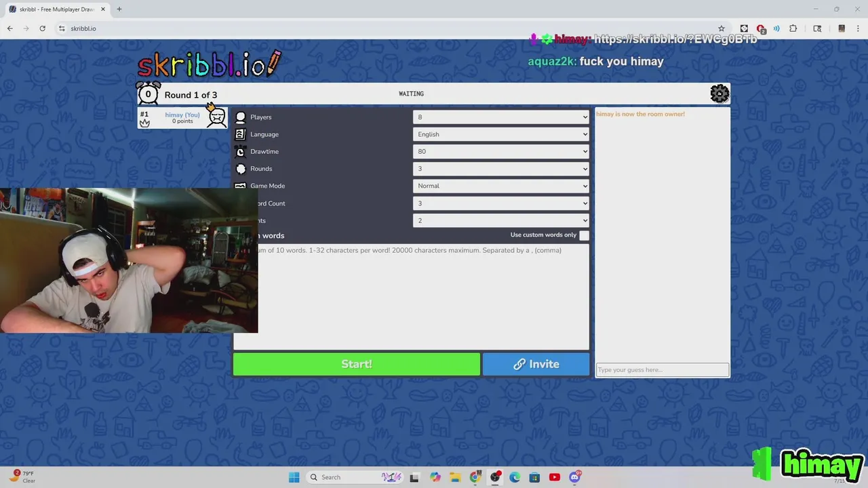Click the green Start! button

click(x=357, y=364)
